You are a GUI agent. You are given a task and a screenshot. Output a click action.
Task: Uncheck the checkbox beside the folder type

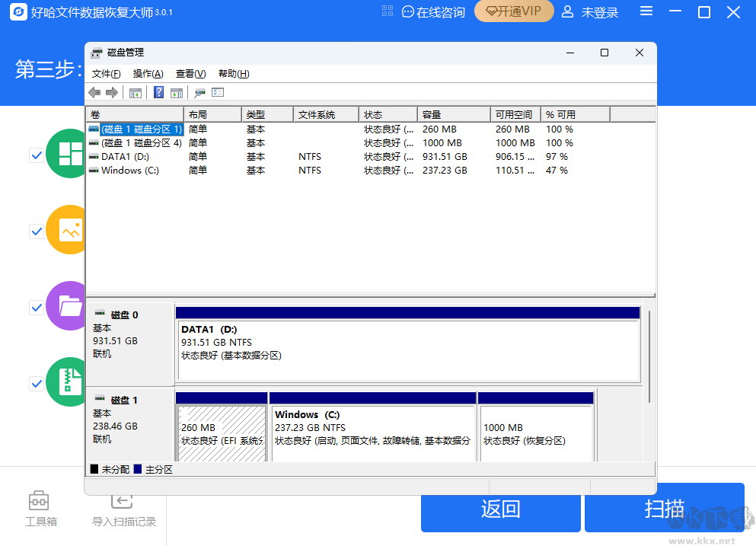pyautogui.click(x=37, y=307)
